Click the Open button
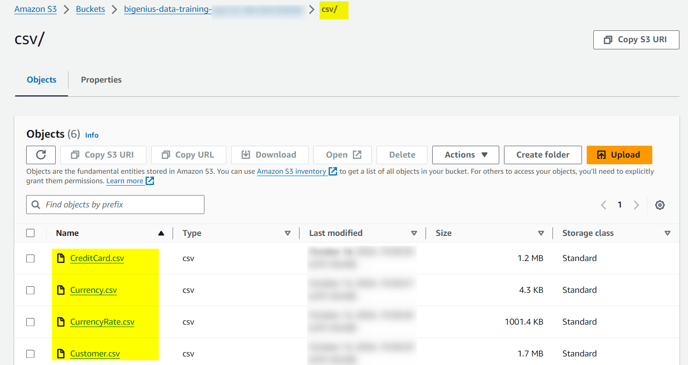Screen dimensions: 688x365 [343, 155]
